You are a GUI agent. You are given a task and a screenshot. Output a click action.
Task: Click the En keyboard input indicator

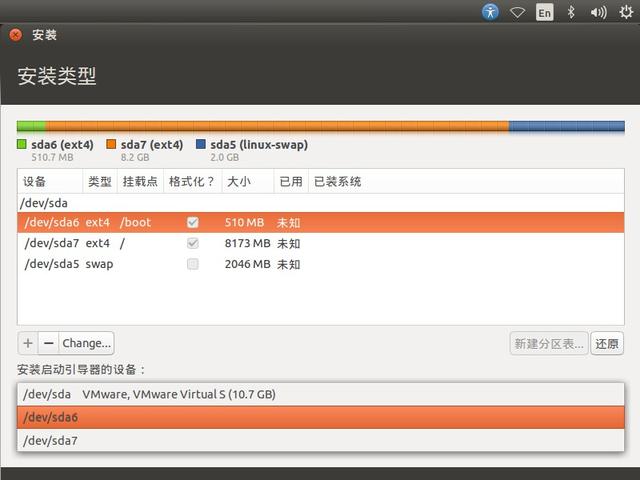544,12
